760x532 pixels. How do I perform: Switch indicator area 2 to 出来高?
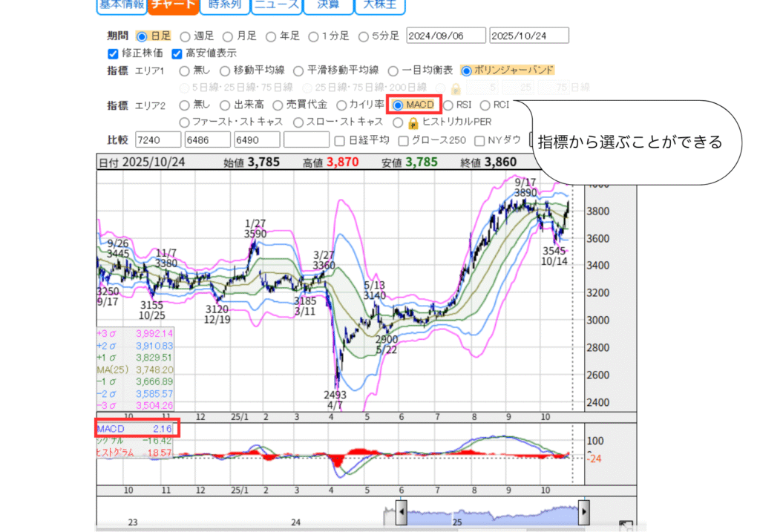coord(228,105)
